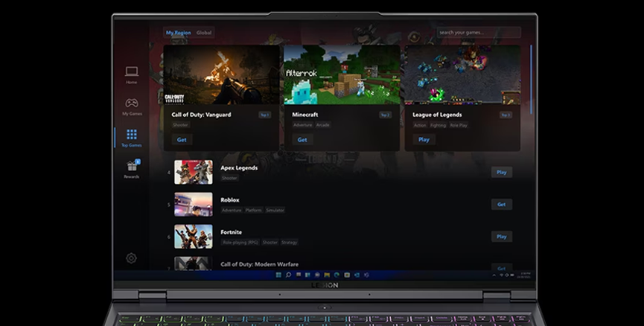Click Role-playing (RPG) tag under Fortnite
The height and width of the screenshot is (326, 644).
(x=240, y=242)
